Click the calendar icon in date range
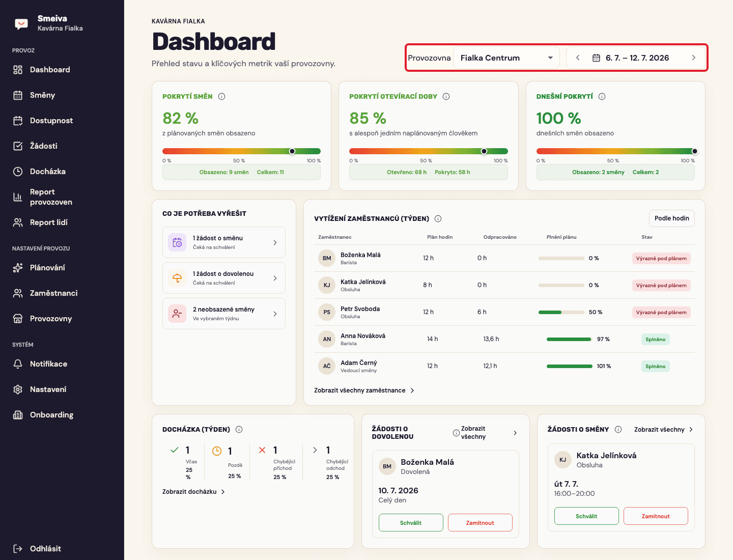Viewport: 733px width, 560px height. pyautogui.click(x=596, y=58)
